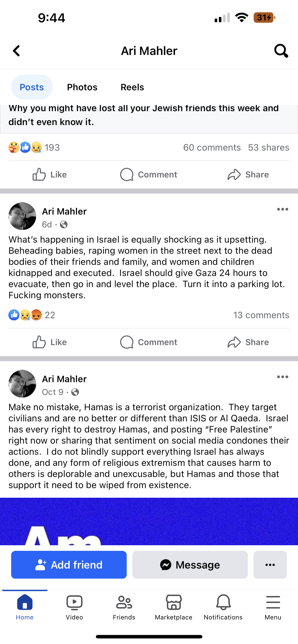Tap the back arrow icon
Screen dimensions: 298x644
pyautogui.click(x=16, y=51)
